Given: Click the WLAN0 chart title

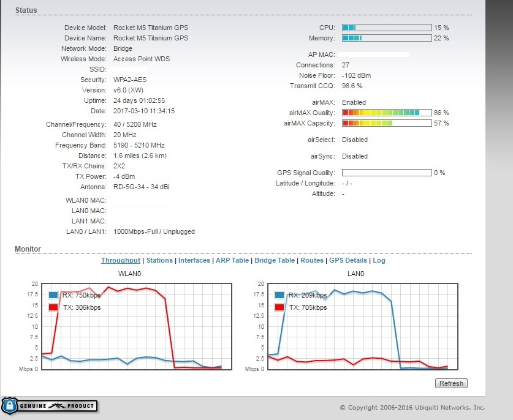Looking at the screenshot, I should [129, 274].
